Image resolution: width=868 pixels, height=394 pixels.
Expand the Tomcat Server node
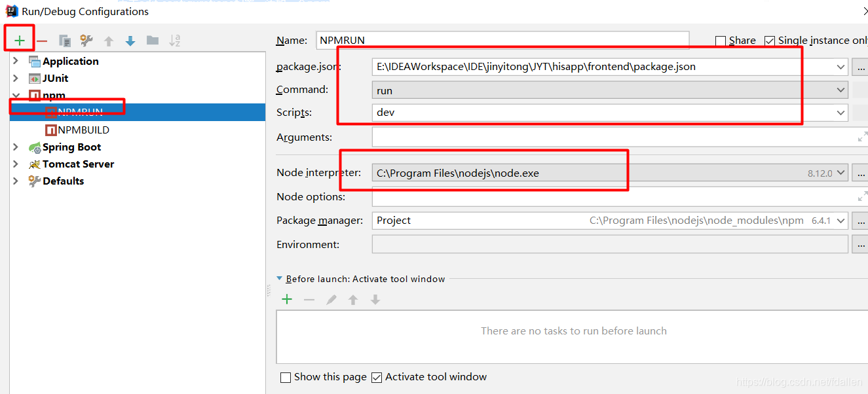pyautogui.click(x=16, y=164)
